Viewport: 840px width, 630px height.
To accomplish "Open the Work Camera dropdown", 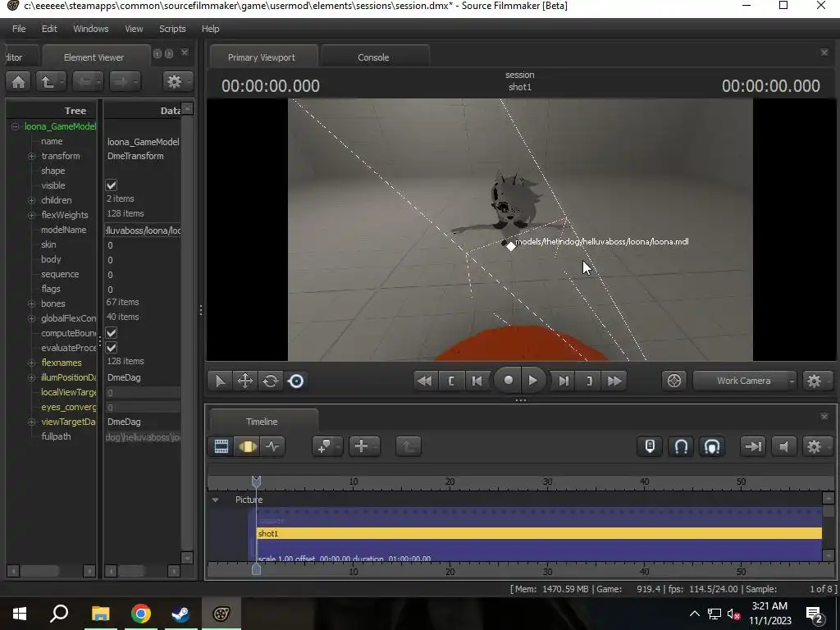I will click(x=745, y=381).
